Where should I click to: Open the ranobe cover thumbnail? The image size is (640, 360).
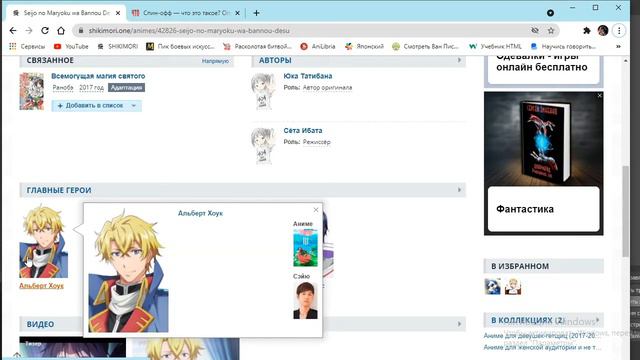tap(31, 91)
